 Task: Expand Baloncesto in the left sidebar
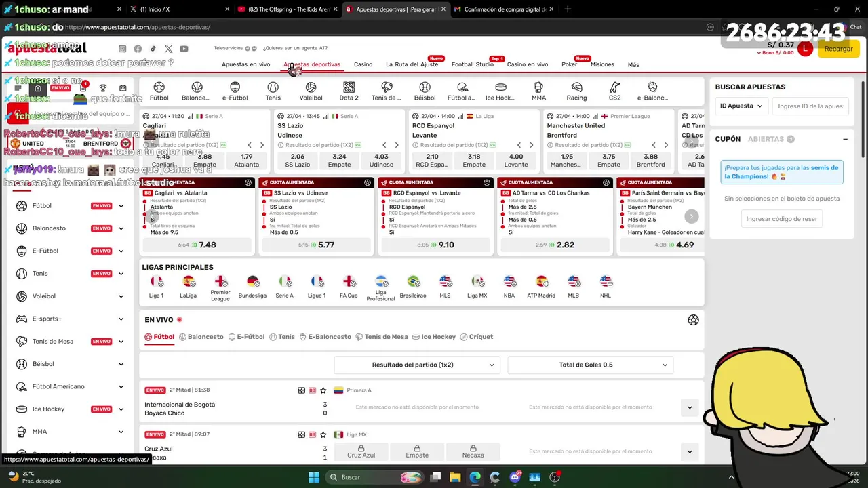pos(121,228)
